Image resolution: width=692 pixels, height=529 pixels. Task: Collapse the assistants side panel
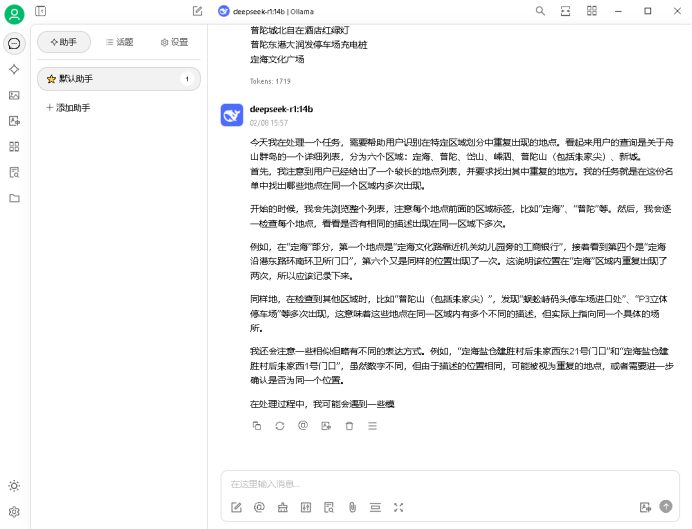point(41,11)
